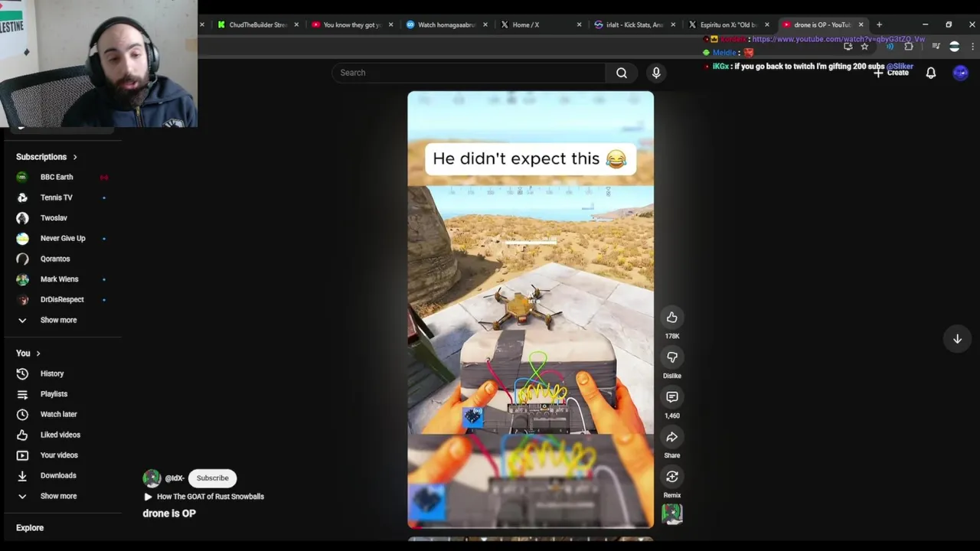Screen dimensions: 980x551
Task: Bookmark this page with star icon
Action: (864, 47)
